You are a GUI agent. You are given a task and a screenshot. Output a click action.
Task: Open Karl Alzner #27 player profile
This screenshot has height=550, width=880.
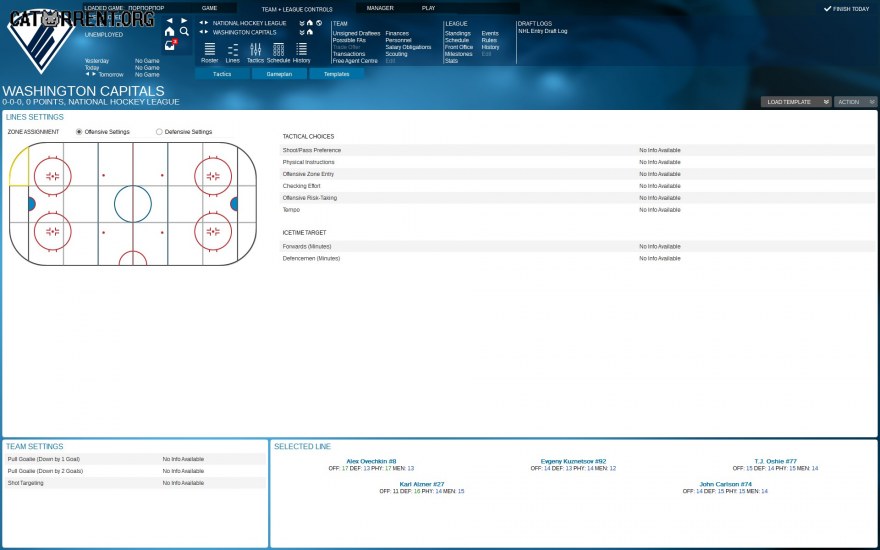(421, 484)
